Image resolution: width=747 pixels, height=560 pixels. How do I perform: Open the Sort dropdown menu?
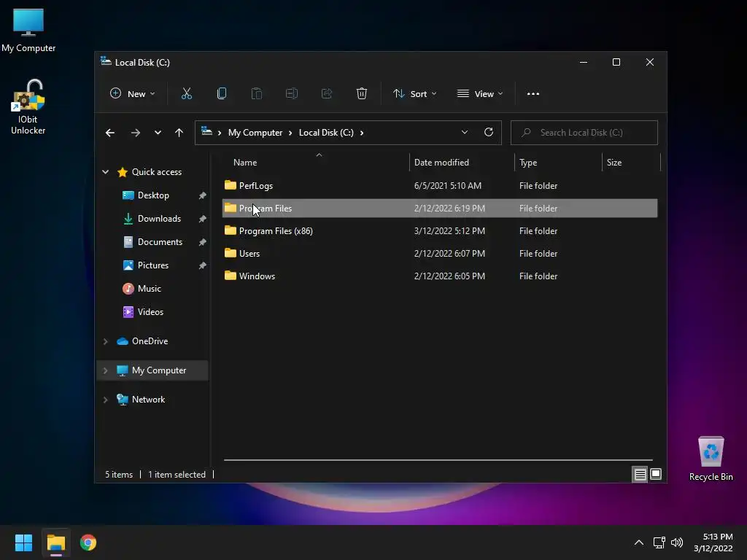tap(414, 94)
